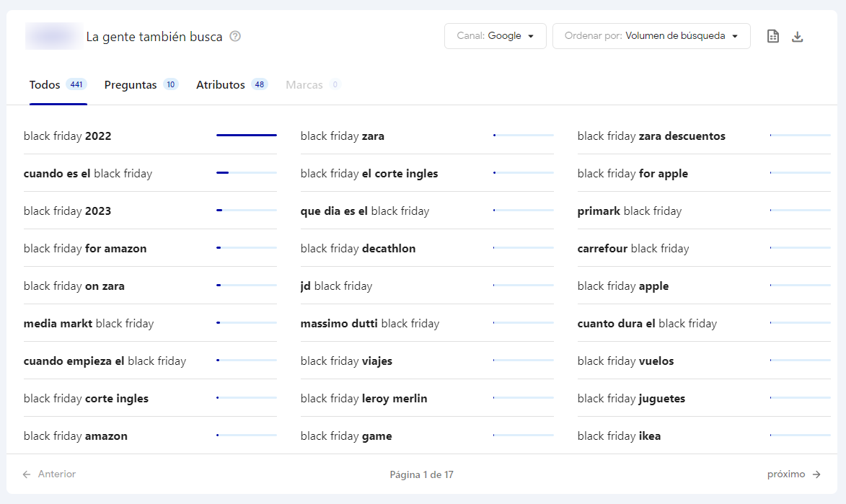
Task: Click keyword cuanto dura el black friday
Action: tap(647, 324)
